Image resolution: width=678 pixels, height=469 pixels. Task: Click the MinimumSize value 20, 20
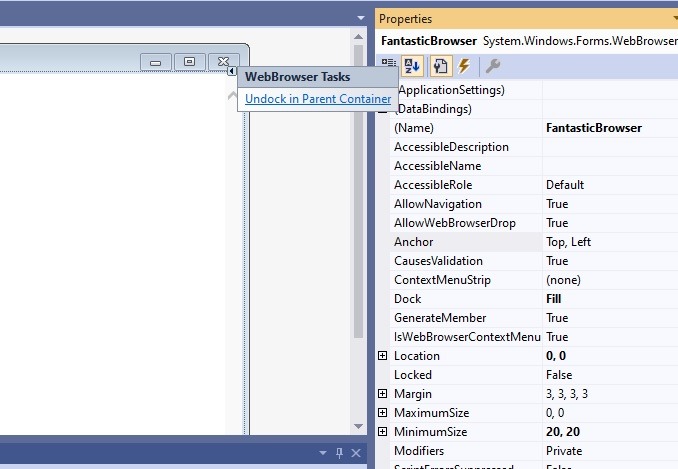coord(563,432)
